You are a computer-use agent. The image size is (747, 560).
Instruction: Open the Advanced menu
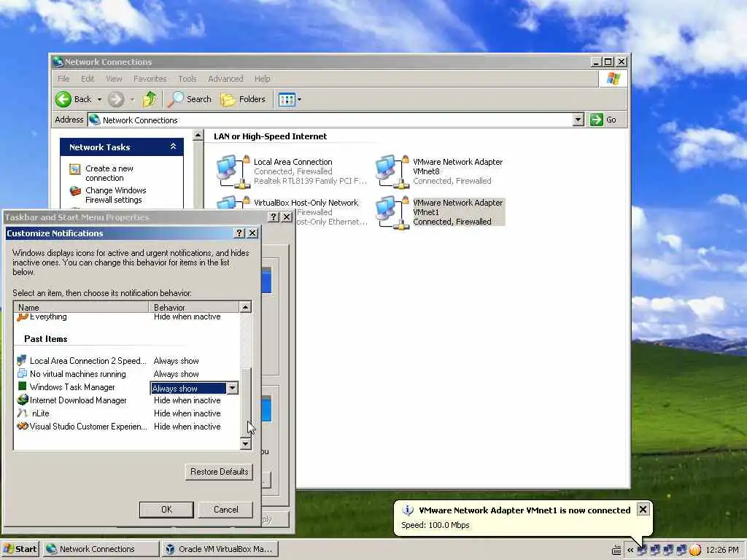click(x=225, y=79)
